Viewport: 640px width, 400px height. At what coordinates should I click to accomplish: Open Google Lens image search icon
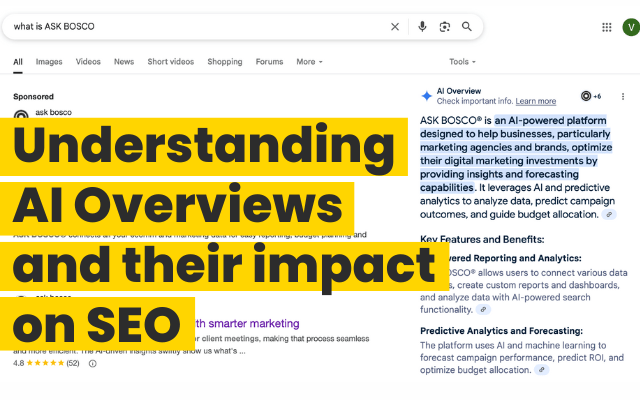coord(444,27)
